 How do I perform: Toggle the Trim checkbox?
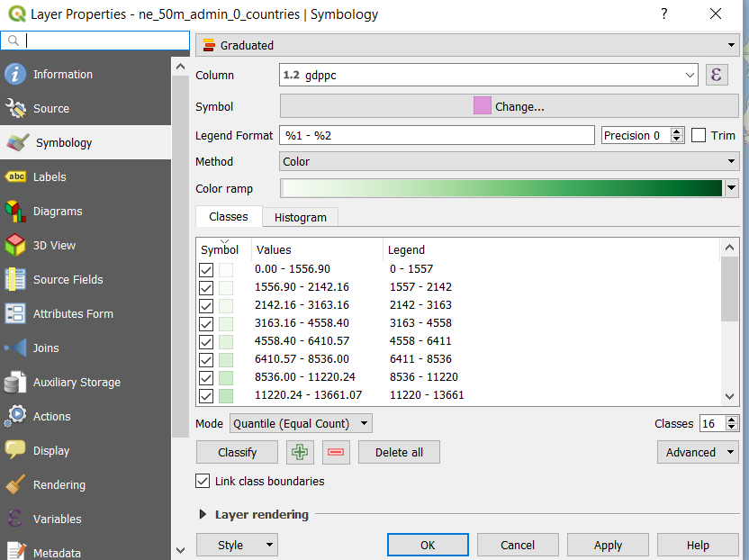tap(699, 135)
